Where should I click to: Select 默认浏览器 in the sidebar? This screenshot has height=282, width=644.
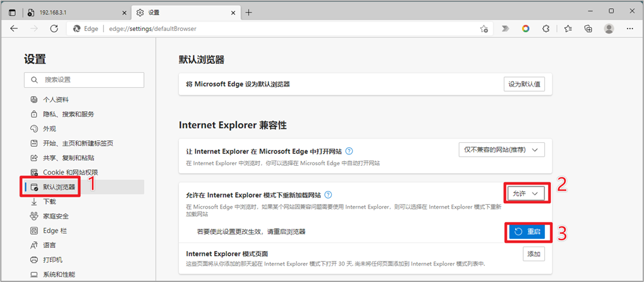click(x=59, y=187)
